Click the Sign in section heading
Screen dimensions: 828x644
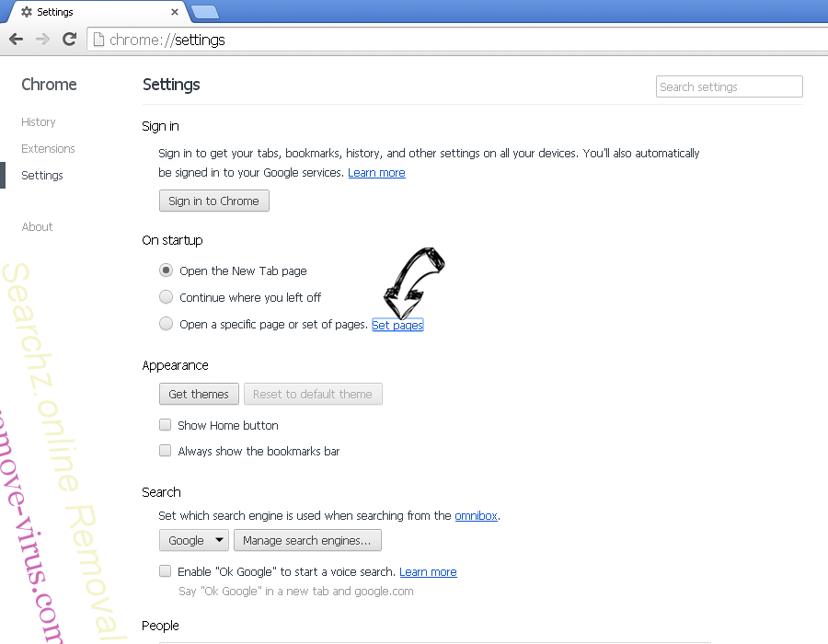[x=160, y=126]
